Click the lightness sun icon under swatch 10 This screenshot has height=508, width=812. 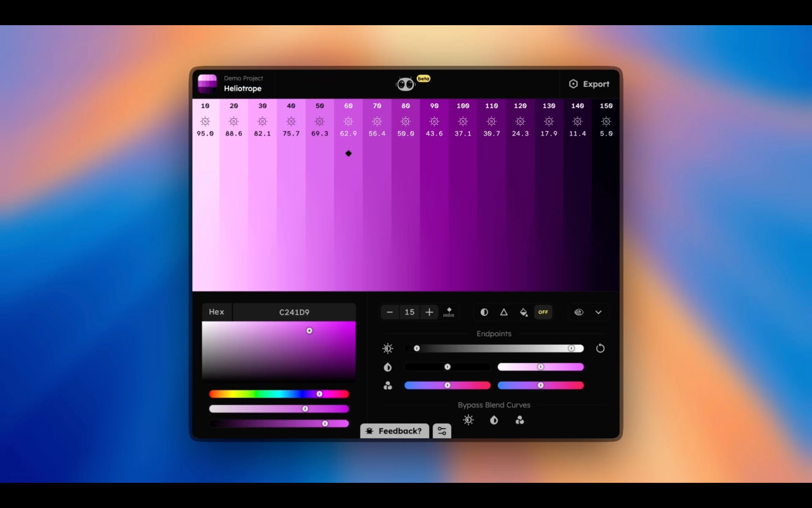point(205,121)
